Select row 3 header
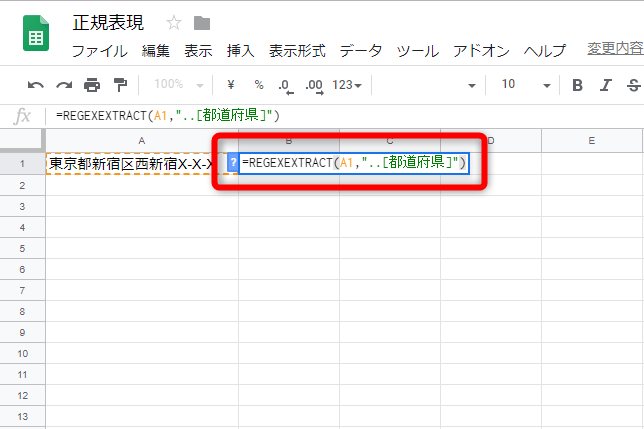This screenshot has width=644, height=429. pyautogui.click(x=22, y=206)
